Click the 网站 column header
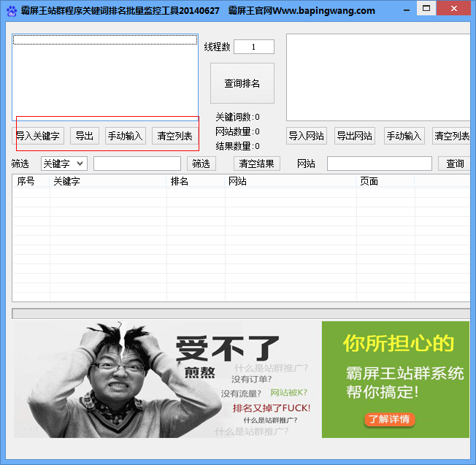 291,181
